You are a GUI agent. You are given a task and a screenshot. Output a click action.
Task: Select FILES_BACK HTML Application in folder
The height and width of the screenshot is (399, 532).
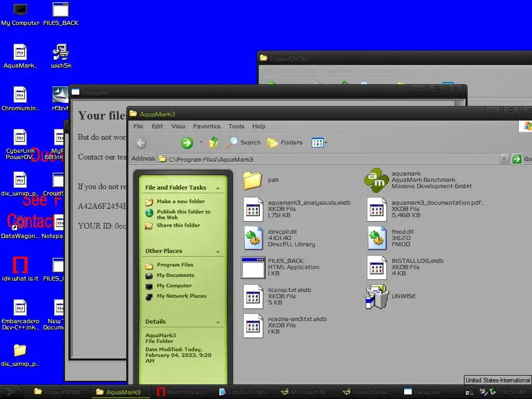click(x=253, y=268)
